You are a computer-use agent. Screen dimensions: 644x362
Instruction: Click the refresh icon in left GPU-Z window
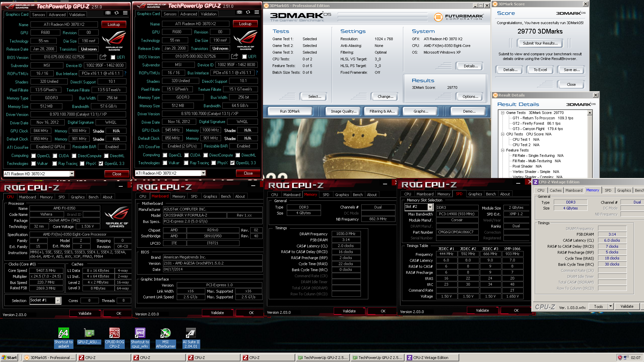[116, 13]
